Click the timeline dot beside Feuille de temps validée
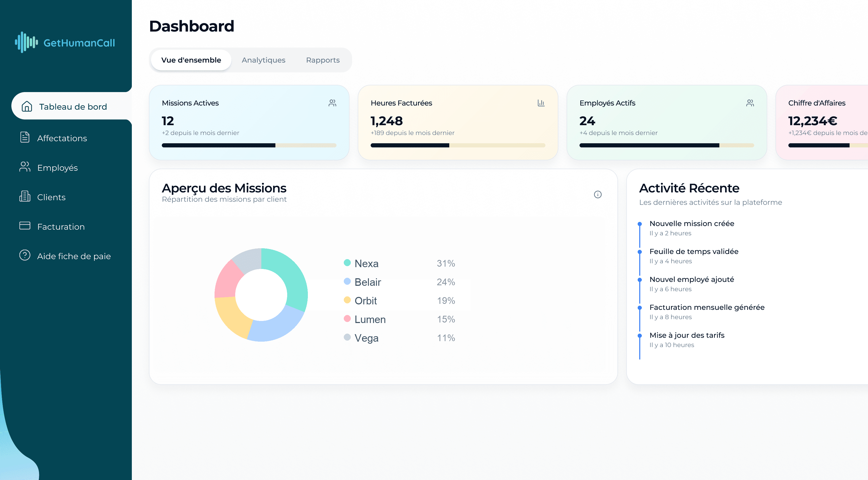This screenshot has width=868, height=480. [639, 252]
